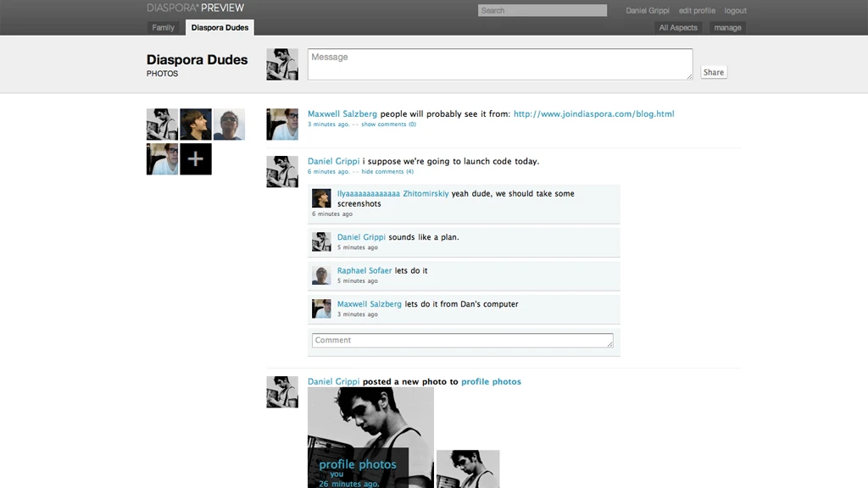Image resolution: width=868 pixels, height=488 pixels.
Task: Open the manage aspects page
Action: click(727, 28)
